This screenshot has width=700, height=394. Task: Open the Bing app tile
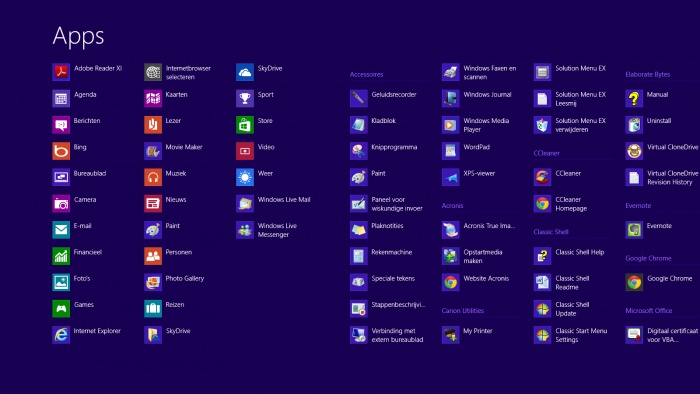tap(61, 151)
